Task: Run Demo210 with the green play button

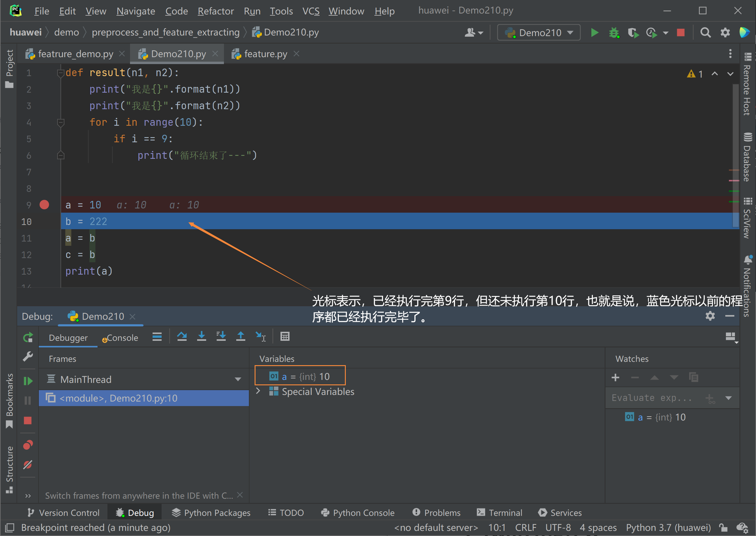Action: coord(594,33)
